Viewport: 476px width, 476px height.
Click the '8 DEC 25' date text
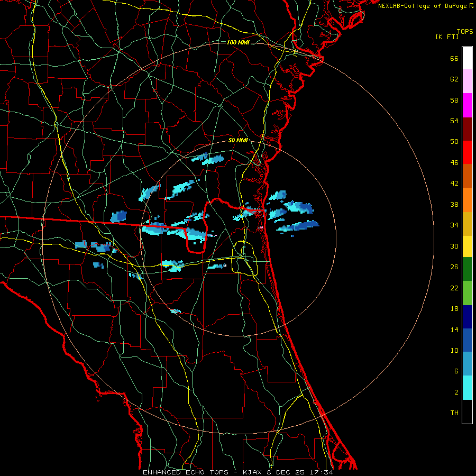(287, 472)
